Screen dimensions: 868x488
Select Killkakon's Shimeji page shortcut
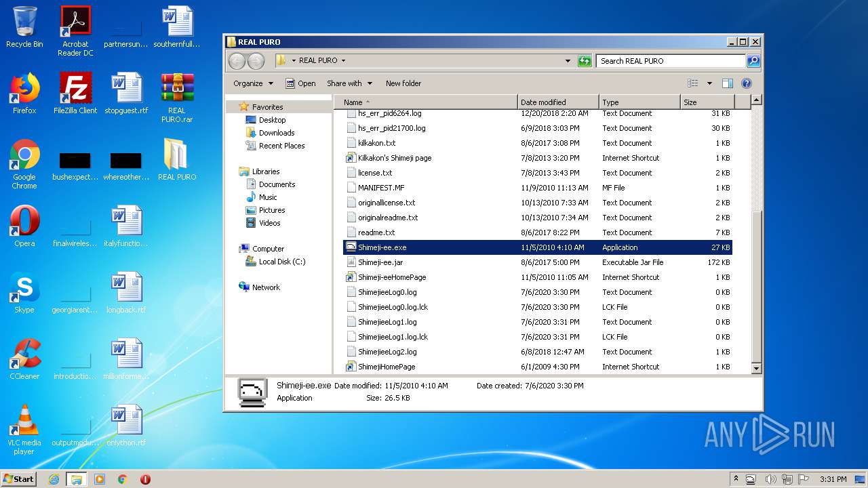537,158
